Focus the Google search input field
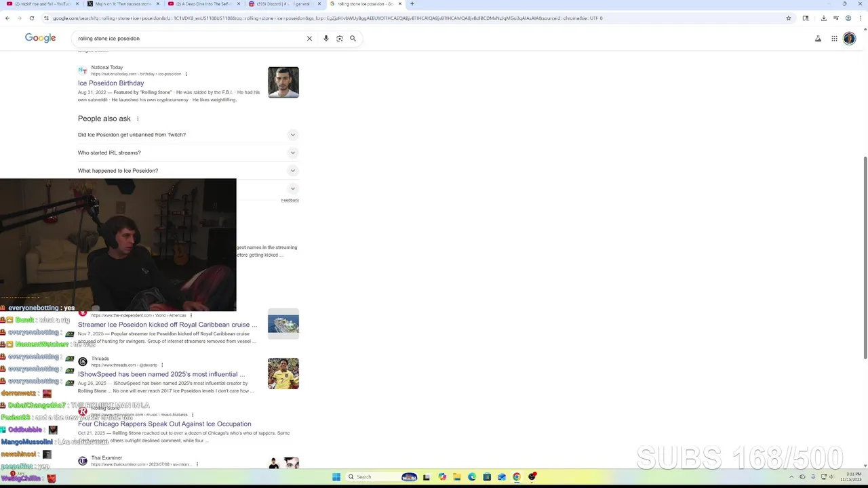The width and height of the screenshot is (868, 488). pos(190,39)
